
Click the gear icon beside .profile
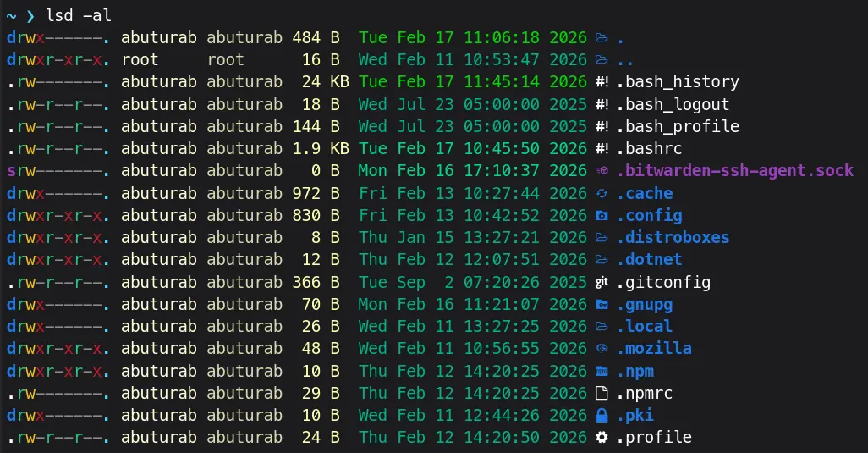pyautogui.click(x=602, y=437)
